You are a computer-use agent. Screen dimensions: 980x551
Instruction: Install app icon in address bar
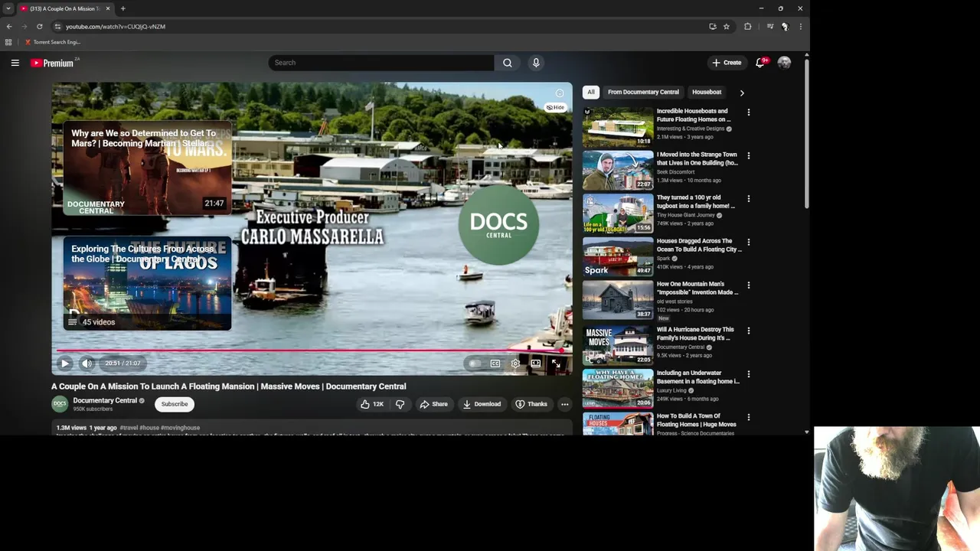click(713, 27)
